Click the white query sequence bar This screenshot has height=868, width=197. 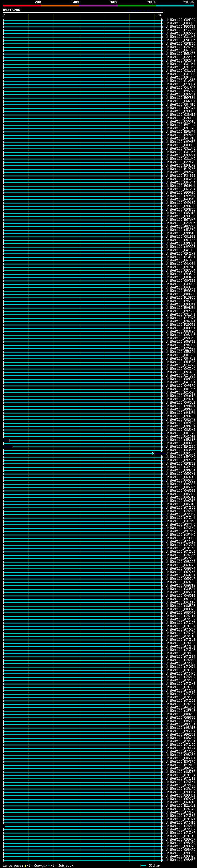click(83, 13)
